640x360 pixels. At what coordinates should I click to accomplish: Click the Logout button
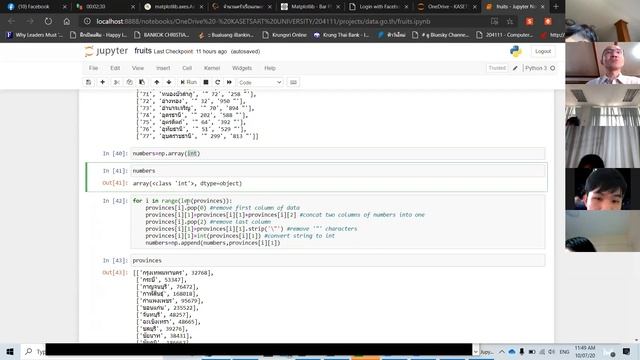click(543, 51)
